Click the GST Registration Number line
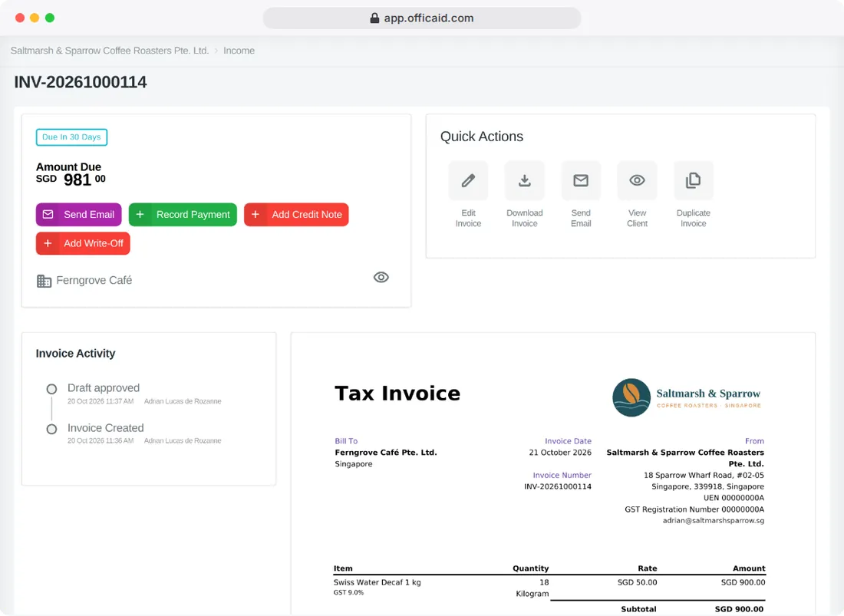The image size is (844, 616). pos(694,509)
